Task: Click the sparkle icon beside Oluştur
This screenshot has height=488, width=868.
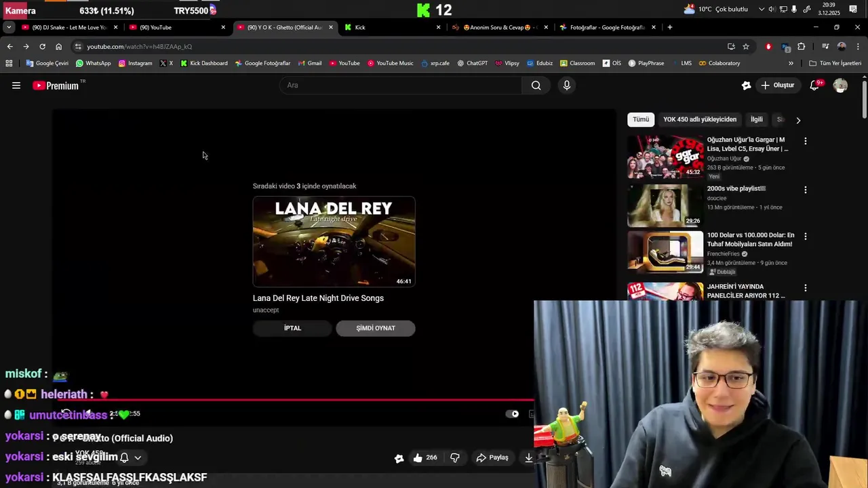Action: tap(746, 85)
